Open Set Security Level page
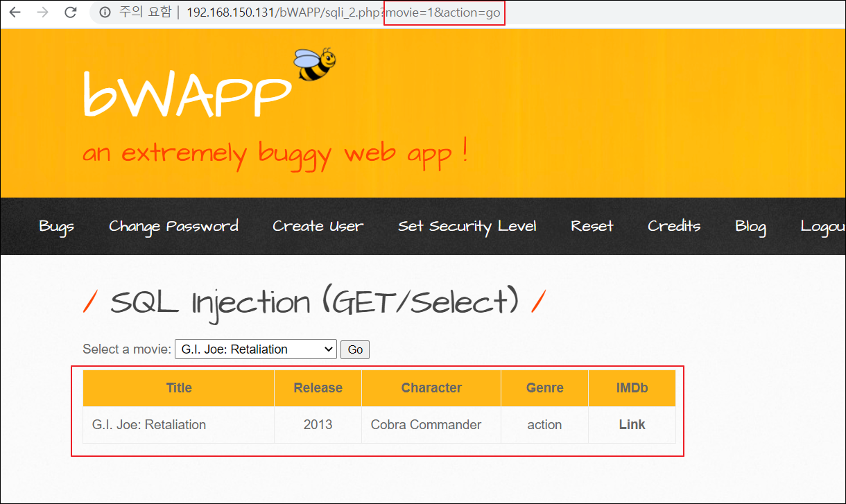This screenshot has width=846, height=504. point(467,226)
